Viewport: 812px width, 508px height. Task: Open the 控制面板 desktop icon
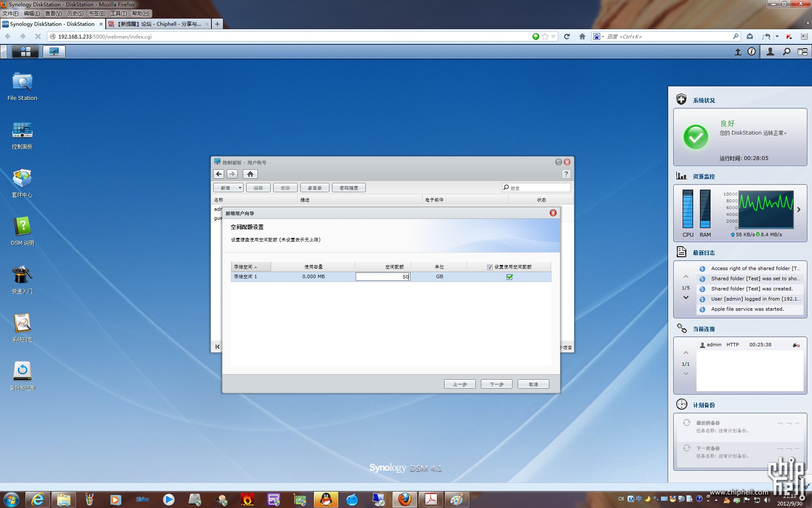(22, 135)
